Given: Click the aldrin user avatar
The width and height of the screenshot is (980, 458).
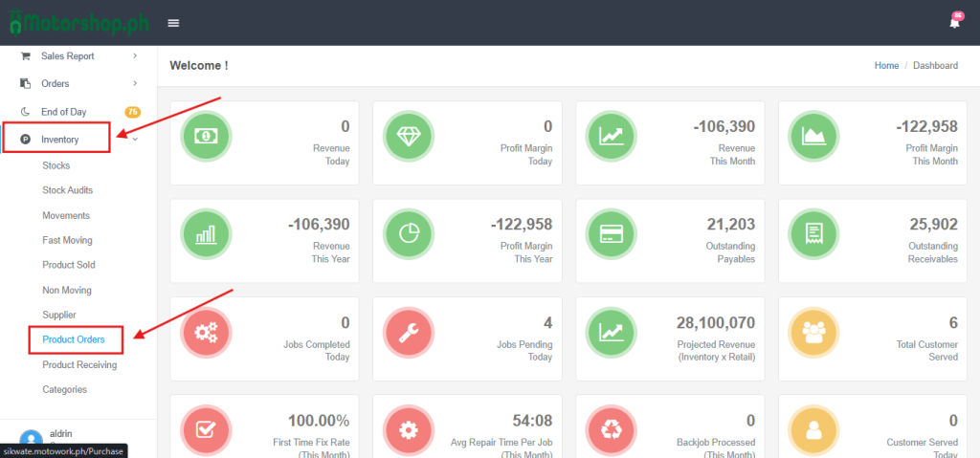Looking at the screenshot, I should click(x=31, y=439).
